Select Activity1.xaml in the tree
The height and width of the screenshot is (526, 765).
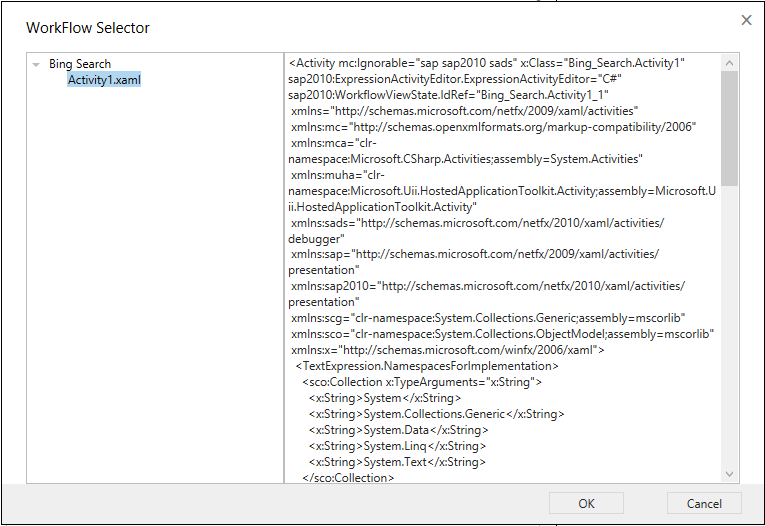tap(104, 80)
